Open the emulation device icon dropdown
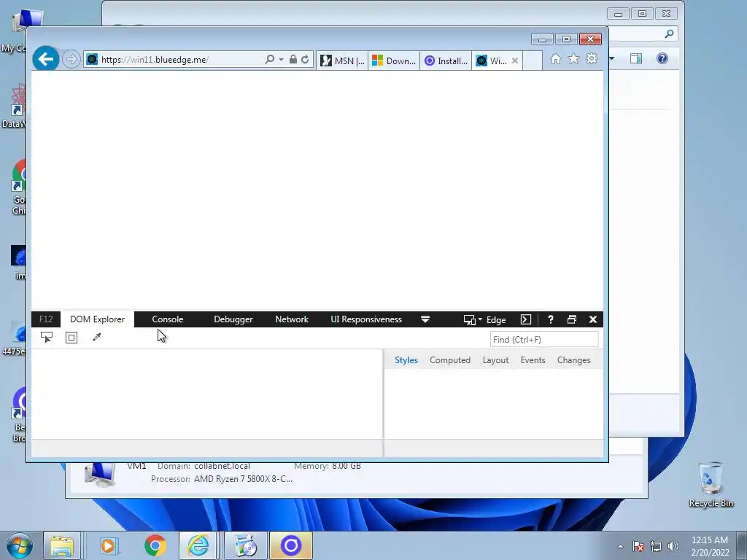 (473, 320)
